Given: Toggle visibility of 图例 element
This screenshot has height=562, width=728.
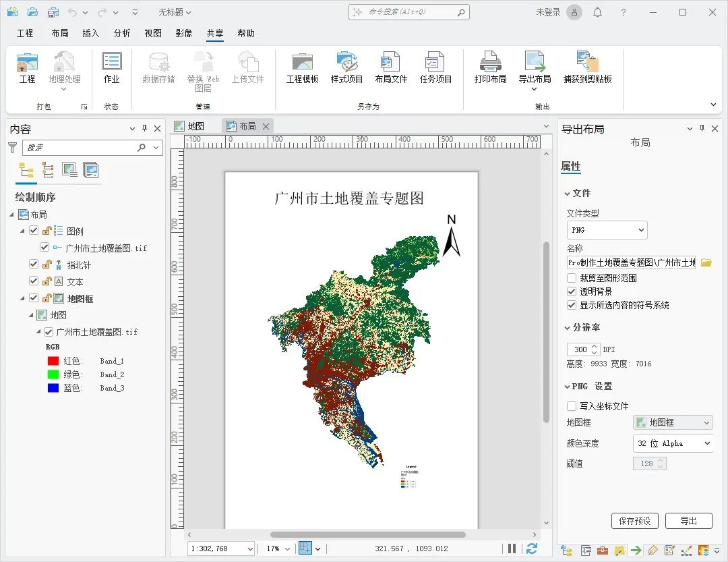Looking at the screenshot, I should (x=34, y=230).
